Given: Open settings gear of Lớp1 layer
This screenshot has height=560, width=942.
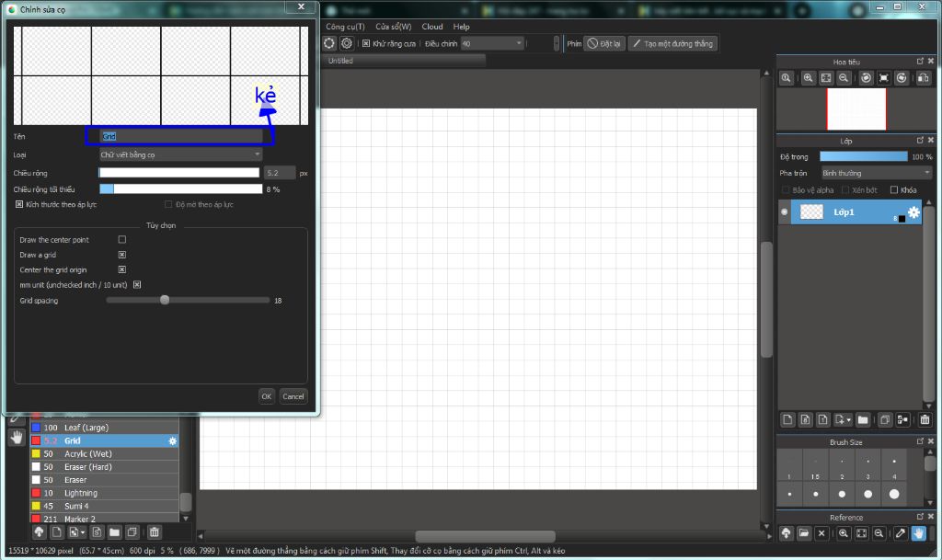Looking at the screenshot, I should [x=913, y=211].
